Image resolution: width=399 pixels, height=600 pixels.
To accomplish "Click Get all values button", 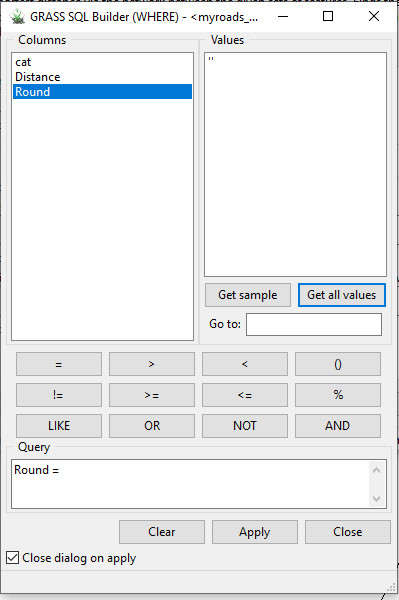I will pyautogui.click(x=342, y=295).
